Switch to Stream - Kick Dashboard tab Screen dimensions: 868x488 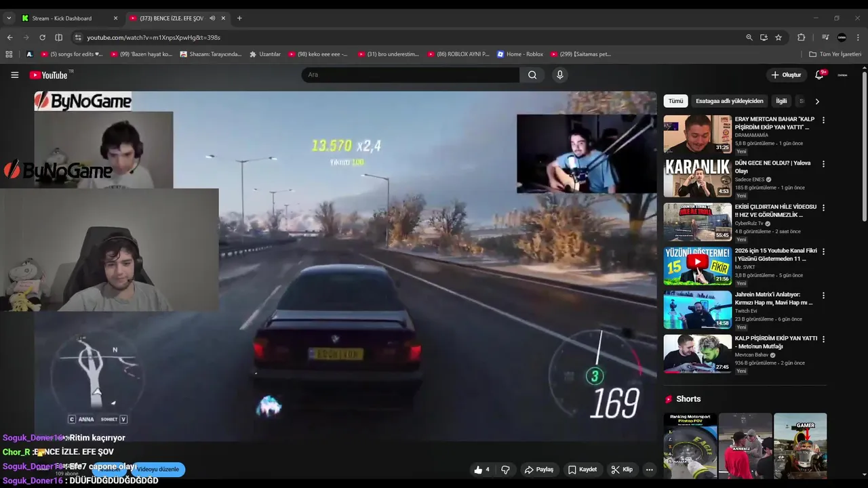[x=69, y=18]
